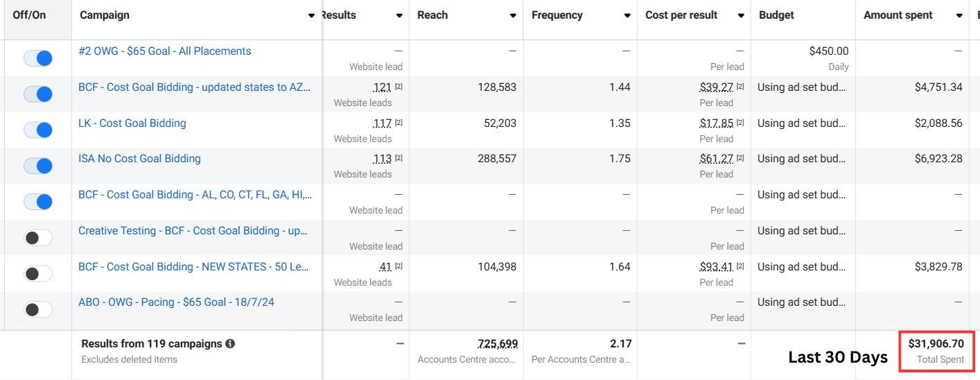The image size is (980, 380).
Task: Click footnote marker beside $17.85 cost
Action: [x=740, y=123]
